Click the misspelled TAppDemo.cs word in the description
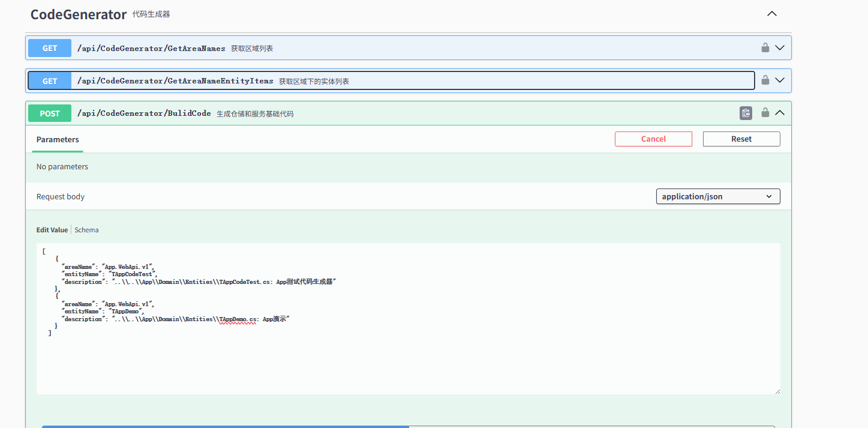 tap(239, 319)
